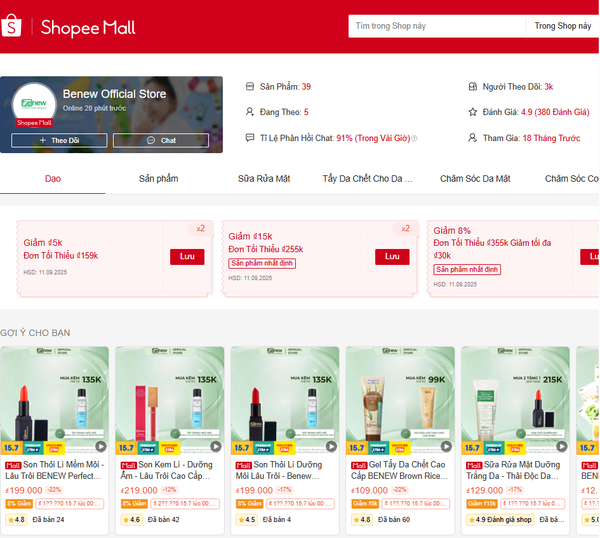Image resolution: width=600 pixels, height=538 pixels.
Task: Click the 4.8 star rating on lipstick card
Action: pos(16,520)
